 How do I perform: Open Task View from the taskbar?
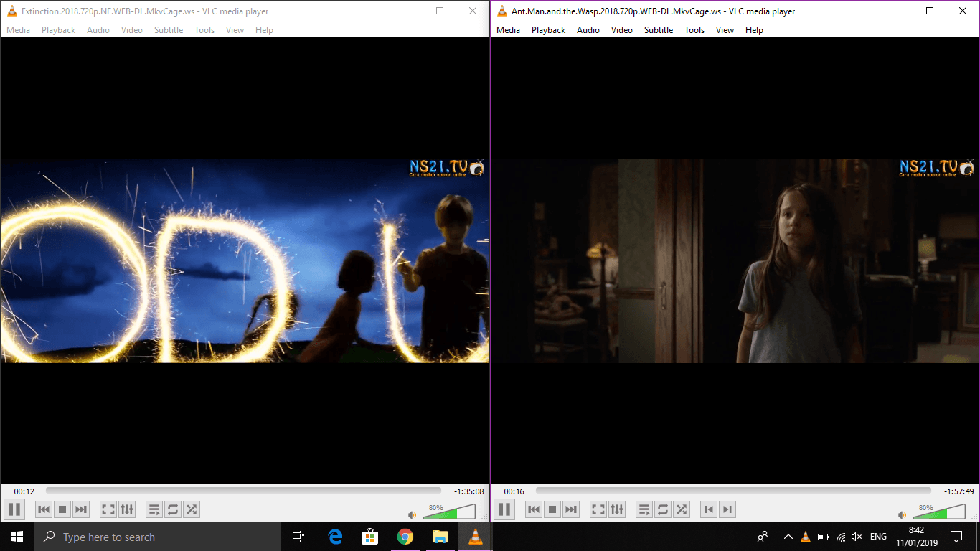[x=298, y=537]
